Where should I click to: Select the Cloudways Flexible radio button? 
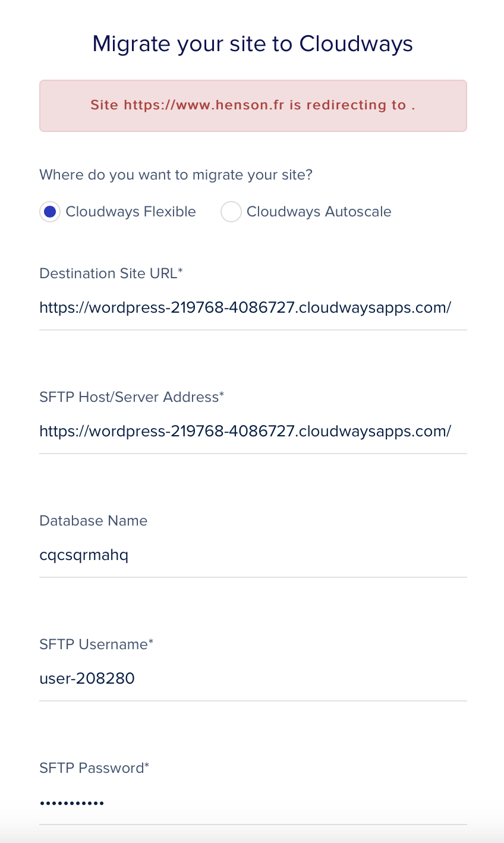point(50,212)
